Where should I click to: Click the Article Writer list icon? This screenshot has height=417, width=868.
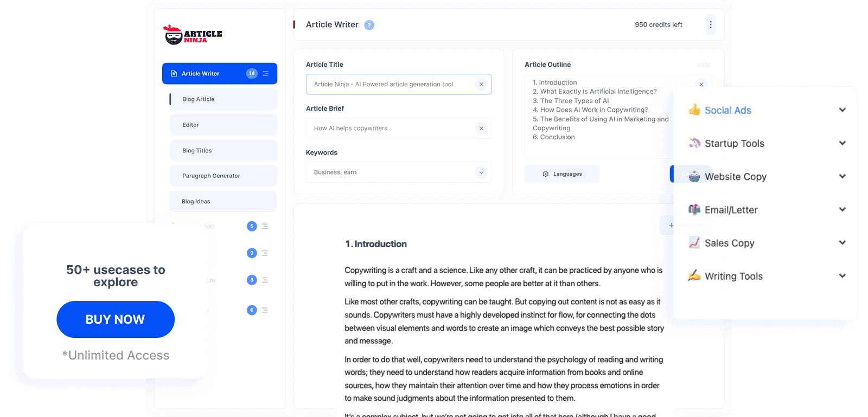tap(266, 74)
